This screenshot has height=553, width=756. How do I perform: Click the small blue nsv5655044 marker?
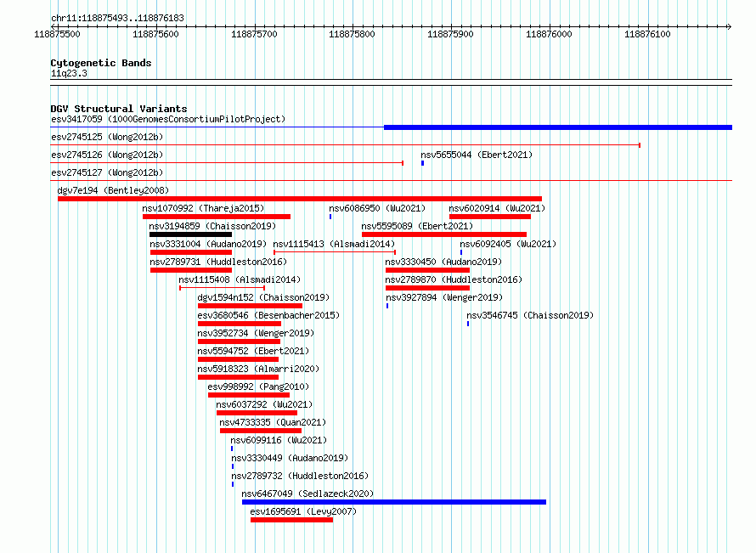[x=422, y=163]
